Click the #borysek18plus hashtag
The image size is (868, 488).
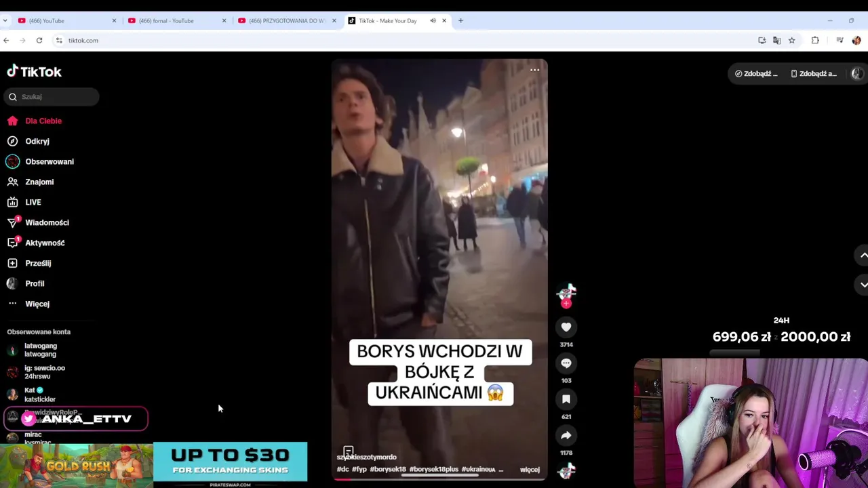[x=434, y=470]
